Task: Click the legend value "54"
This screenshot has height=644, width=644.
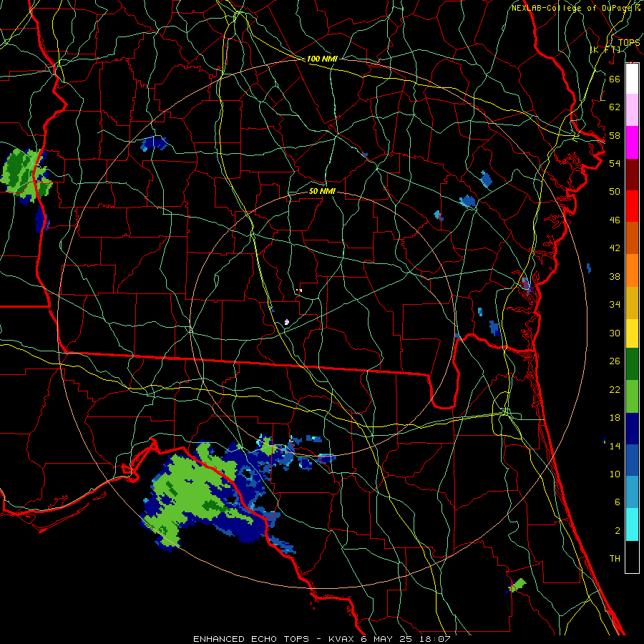Action: point(615,163)
